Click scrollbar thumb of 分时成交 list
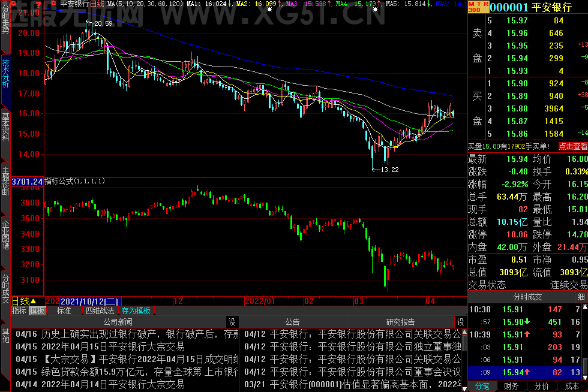The height and width of the screenshot is (392, 588). 585,367
